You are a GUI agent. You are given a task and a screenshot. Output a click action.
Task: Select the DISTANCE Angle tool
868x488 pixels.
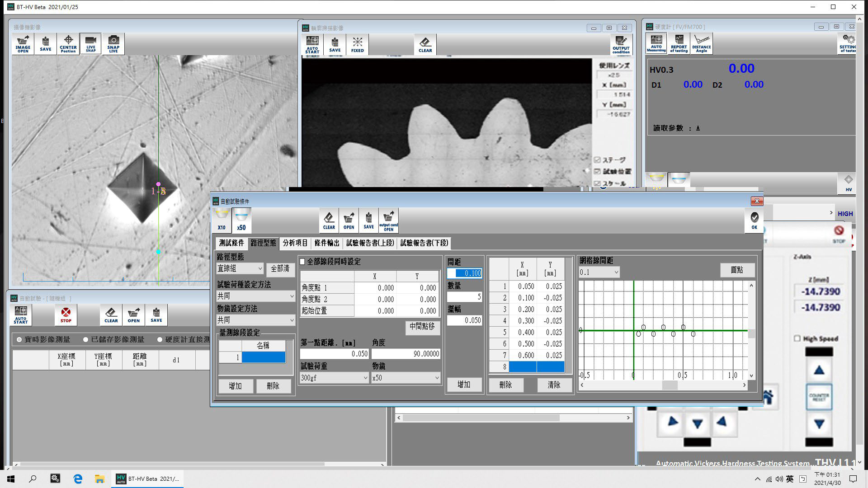[701, 44]
